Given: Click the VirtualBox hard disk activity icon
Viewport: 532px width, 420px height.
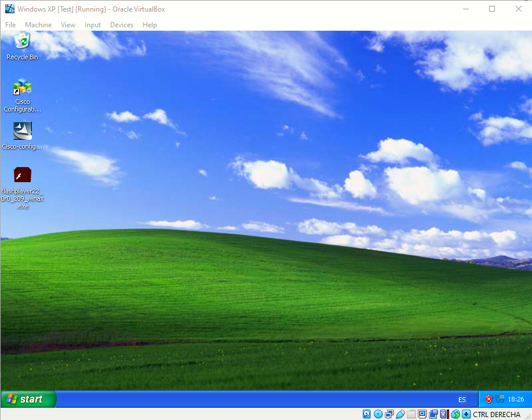Looking at the screenshot, I should click(x=366, y=414).
